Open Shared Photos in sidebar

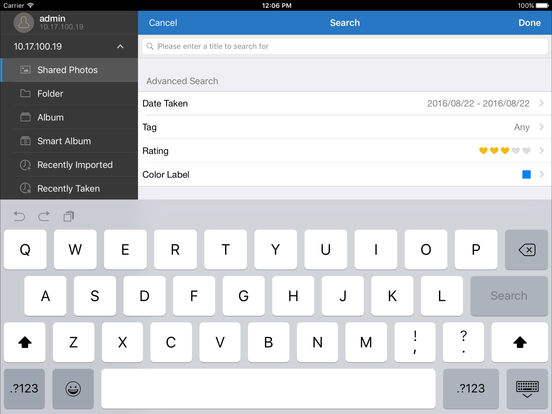[69, 70]
